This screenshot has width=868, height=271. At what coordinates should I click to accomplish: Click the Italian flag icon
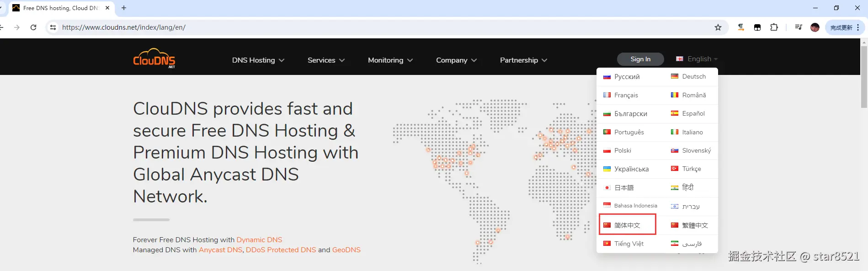(675, 132)
